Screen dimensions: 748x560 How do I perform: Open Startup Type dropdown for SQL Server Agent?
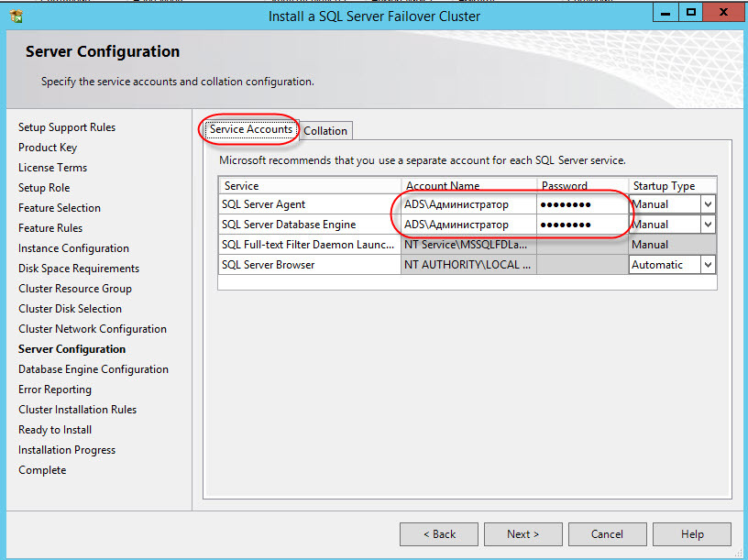coord(707,204)
